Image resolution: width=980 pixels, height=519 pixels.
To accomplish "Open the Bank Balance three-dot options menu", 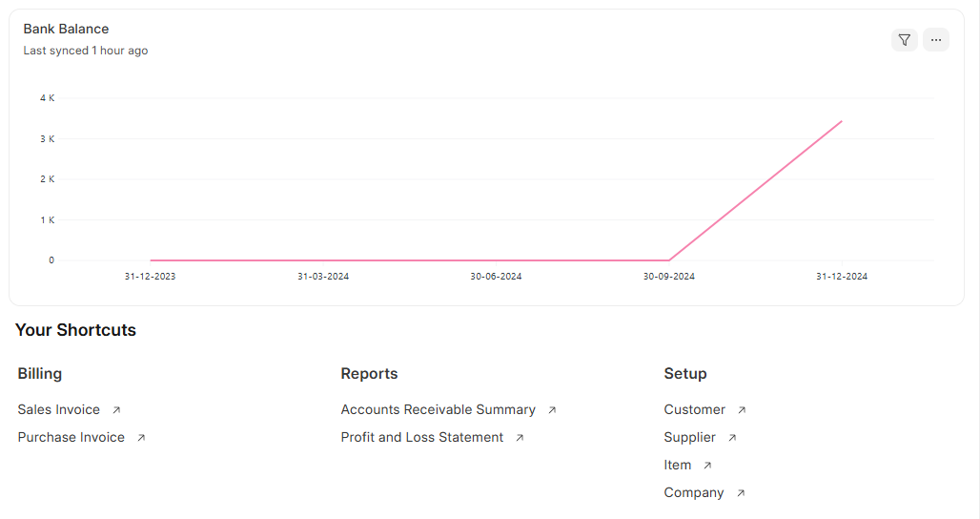I will [935, 40].
